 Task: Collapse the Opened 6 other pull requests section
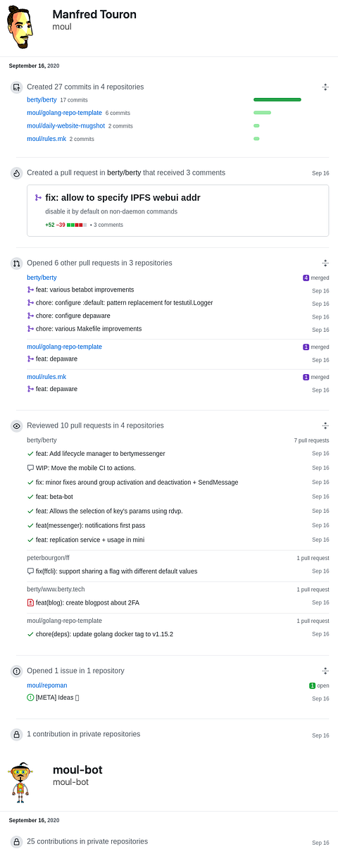[325, 263]
